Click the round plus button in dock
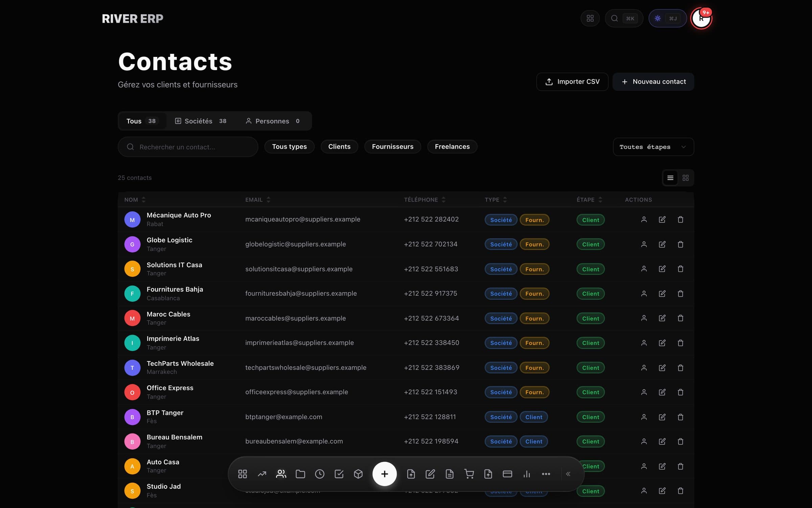The width and height of the screenshot is (812, 508). point(384,474)
